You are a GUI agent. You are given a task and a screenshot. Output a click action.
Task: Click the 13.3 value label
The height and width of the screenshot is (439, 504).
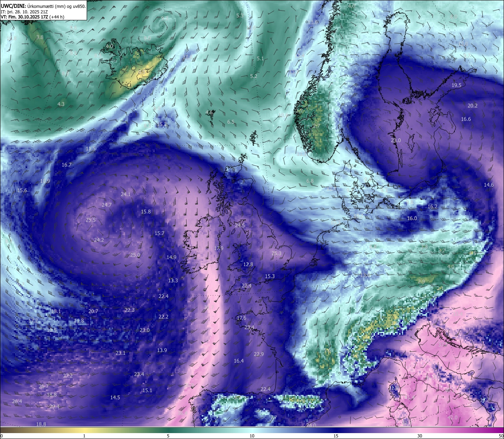pyautogui.click(x=173, y=281)
